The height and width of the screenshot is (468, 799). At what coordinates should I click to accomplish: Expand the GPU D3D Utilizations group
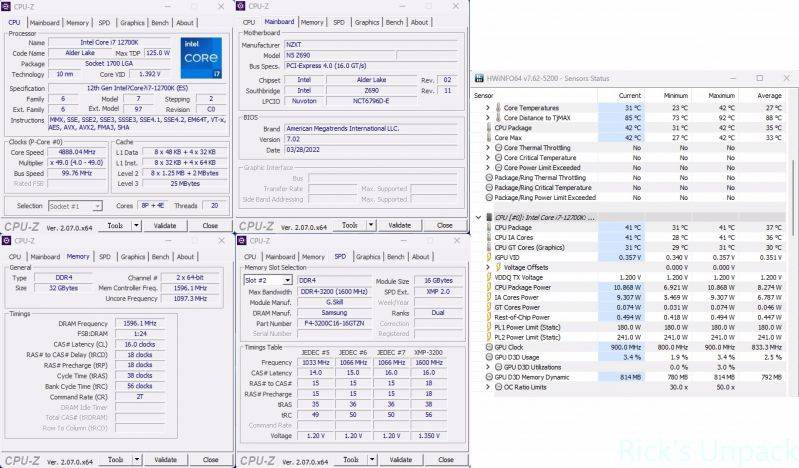pyautogui.click(x=488, y=367)
